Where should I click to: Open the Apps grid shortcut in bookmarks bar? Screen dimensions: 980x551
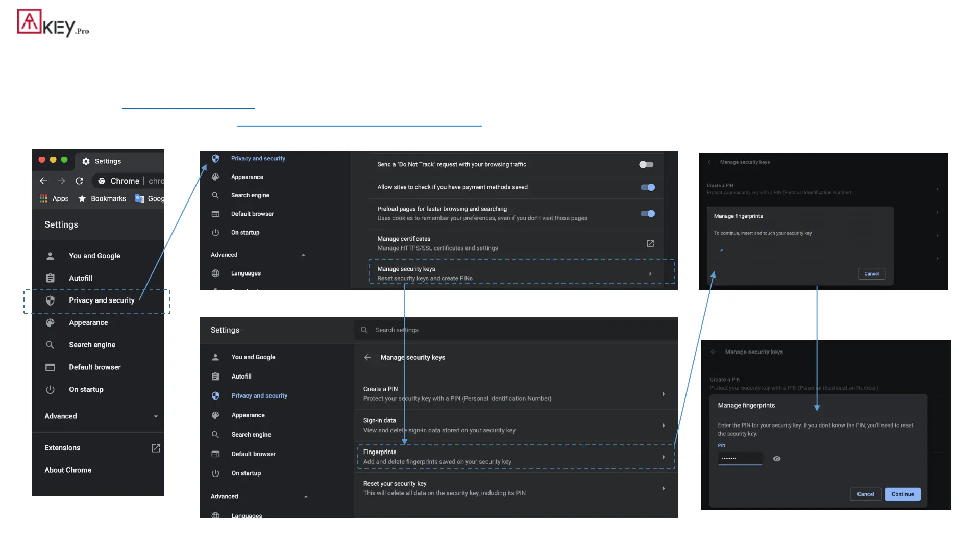point(43,198)
